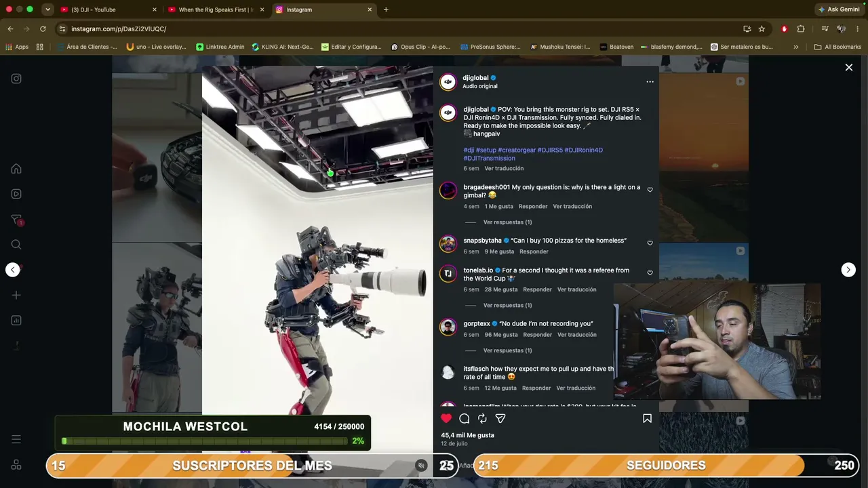Viewport: 868px width, 488px height.
Task: Share the post with the send icon
Action: point(500,419)
